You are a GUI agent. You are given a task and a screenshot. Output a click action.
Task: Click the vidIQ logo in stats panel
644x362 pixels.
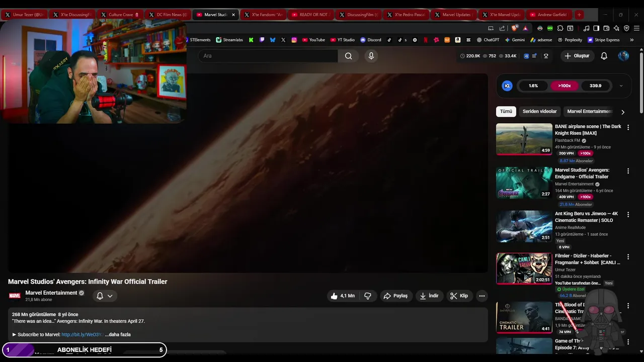[x=507, y=86]
